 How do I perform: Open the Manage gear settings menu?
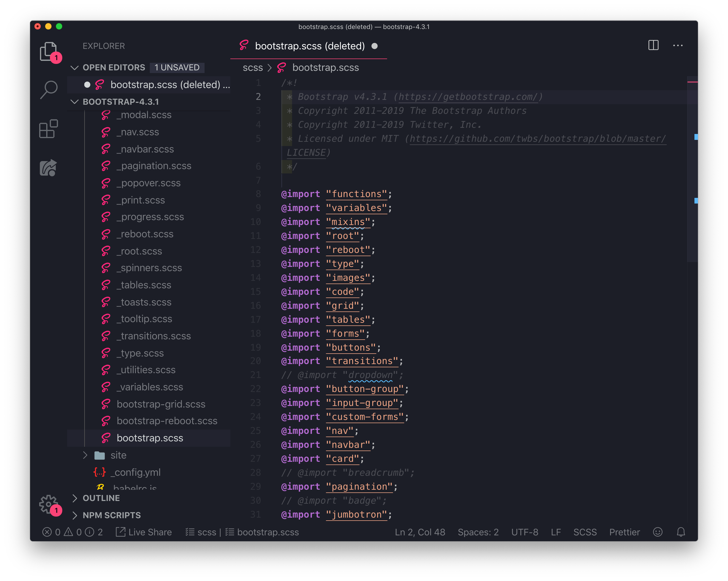pos(49,504)
